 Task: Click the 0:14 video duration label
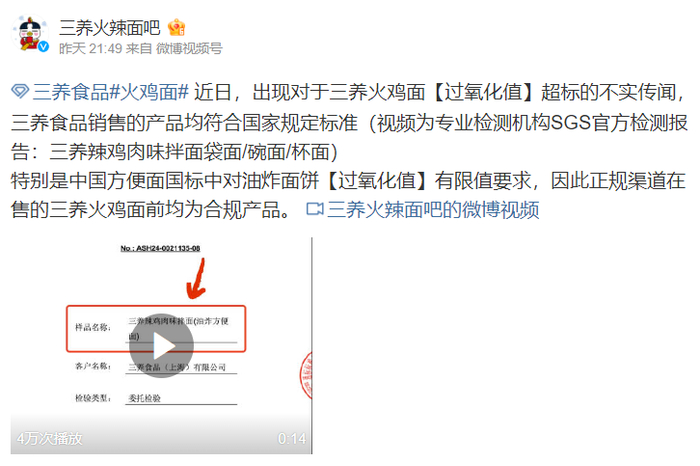click(x=292, y=438)
